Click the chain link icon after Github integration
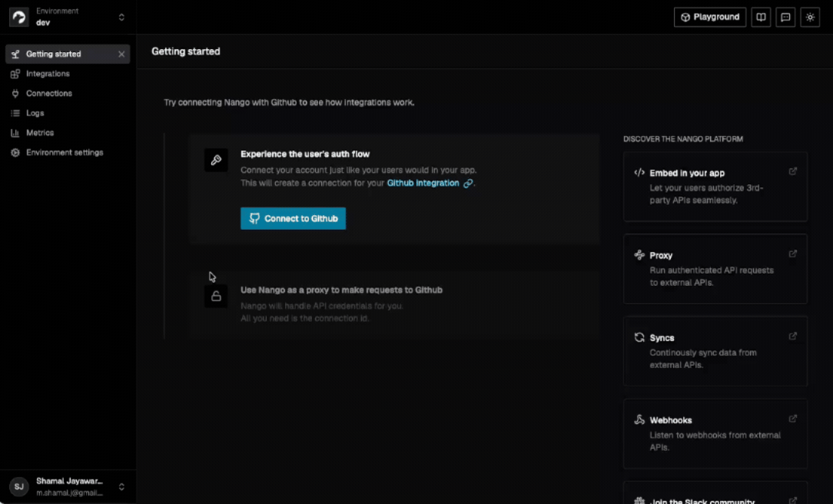833x504 pixels. [x=468, y=183]
